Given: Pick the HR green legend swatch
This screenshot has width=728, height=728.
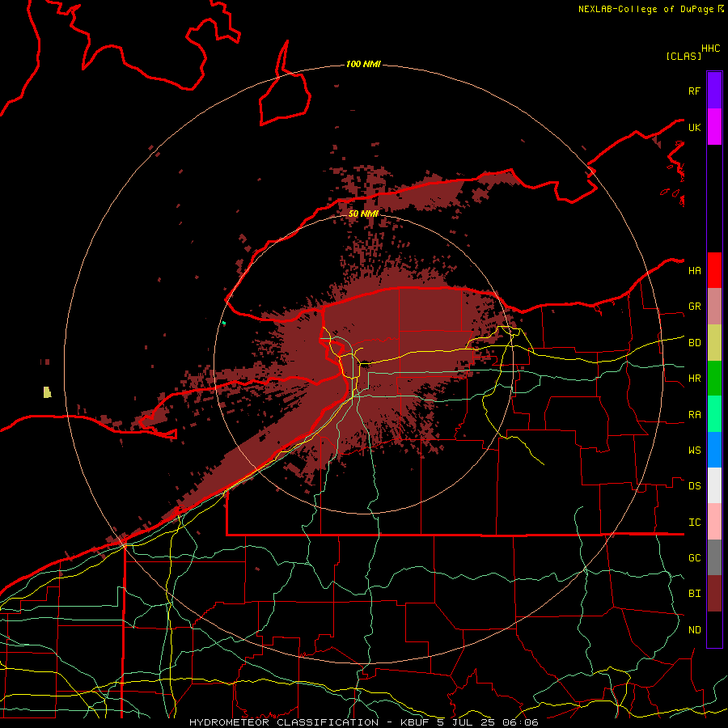Looking at the screenshot, I should 714,379.
